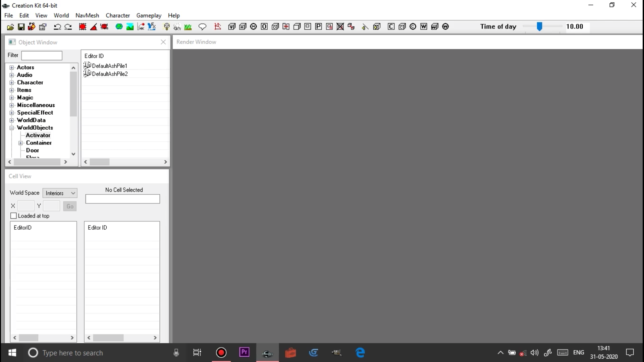Open the World Space Interiors dropdown
The width and height of the screenshot is (644, 362).
click(x=60, y=193)
